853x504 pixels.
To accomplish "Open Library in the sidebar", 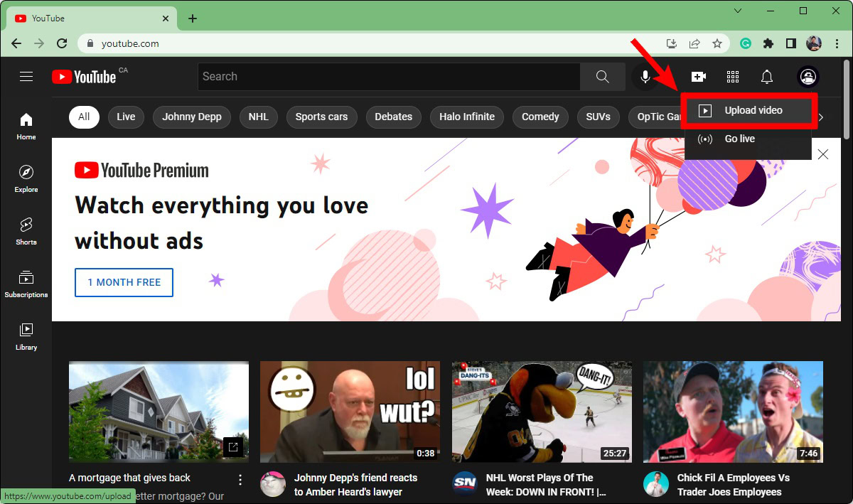I will click(x=26, y=336).
